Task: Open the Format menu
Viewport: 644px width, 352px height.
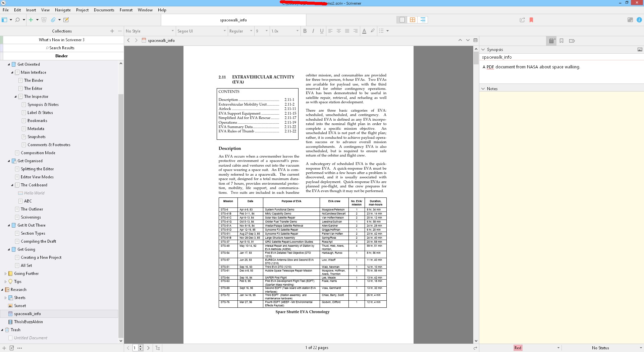Action: pos(126,10)
